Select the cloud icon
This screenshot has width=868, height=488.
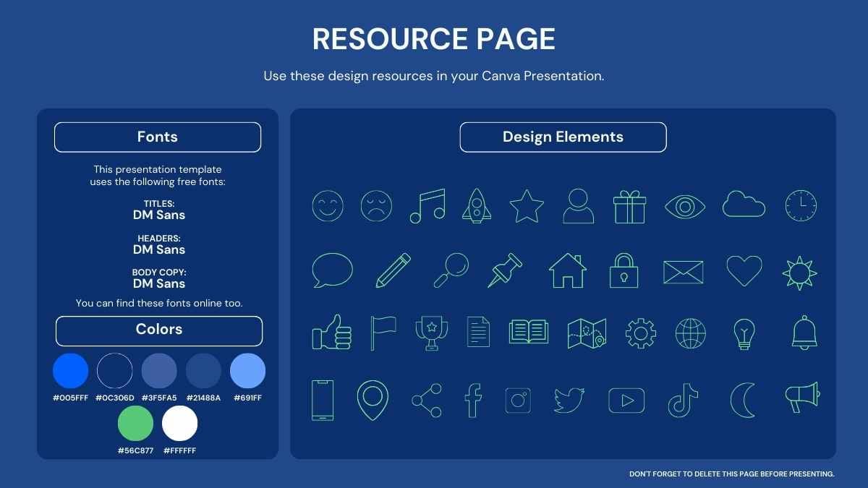point(744,204)
